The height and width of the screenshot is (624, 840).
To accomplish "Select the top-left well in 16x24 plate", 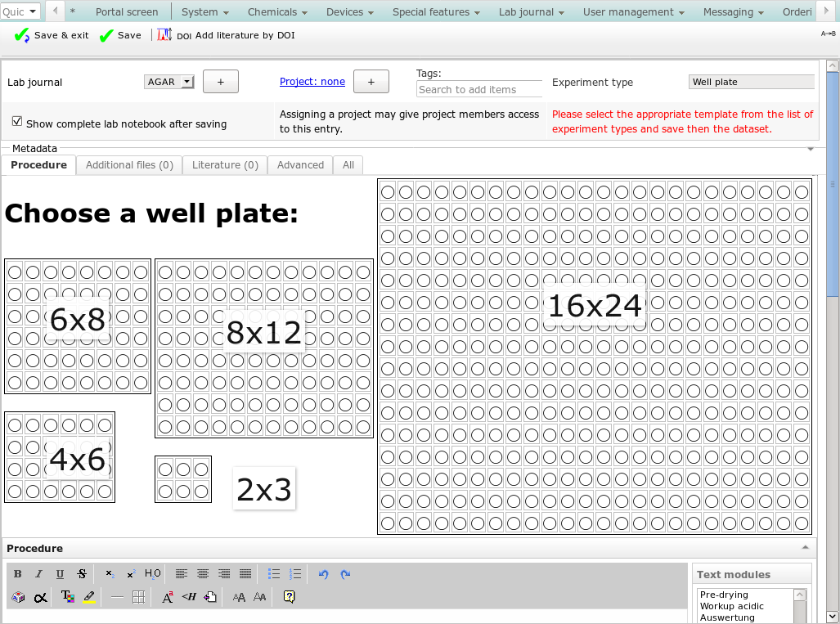I will [388, 192].
